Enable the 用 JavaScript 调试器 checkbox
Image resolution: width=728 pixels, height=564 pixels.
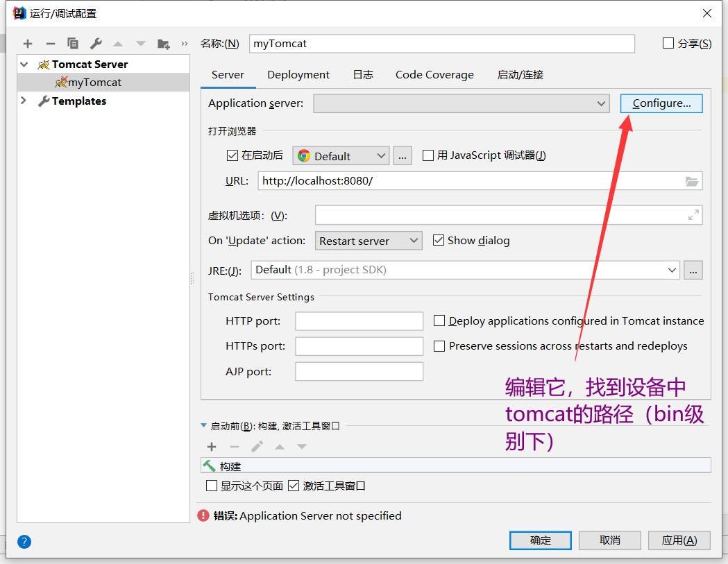(428, 155)
